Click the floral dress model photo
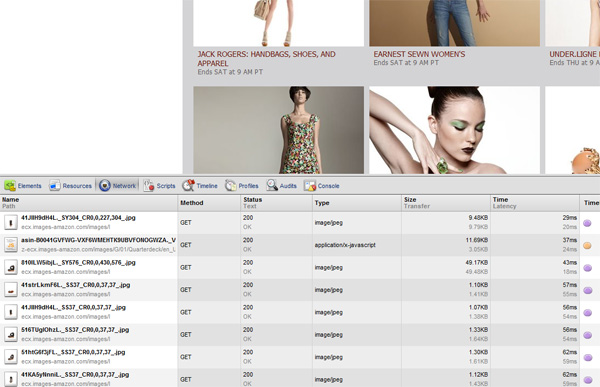The width and height of the screenshot is (600, 387). [279, 130]
